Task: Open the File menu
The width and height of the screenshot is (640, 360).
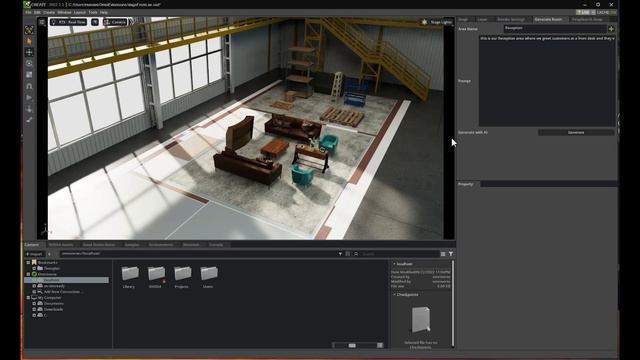Action: tap(28, 13)
